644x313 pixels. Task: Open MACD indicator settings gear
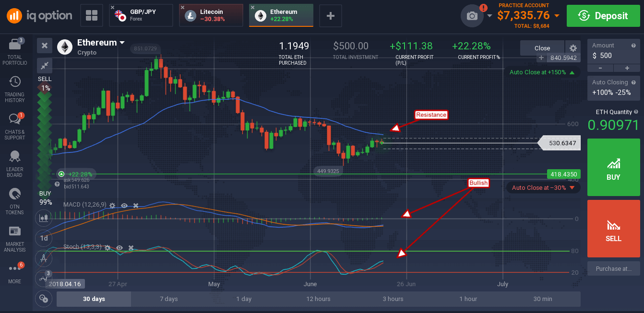(x=112, y=205)
